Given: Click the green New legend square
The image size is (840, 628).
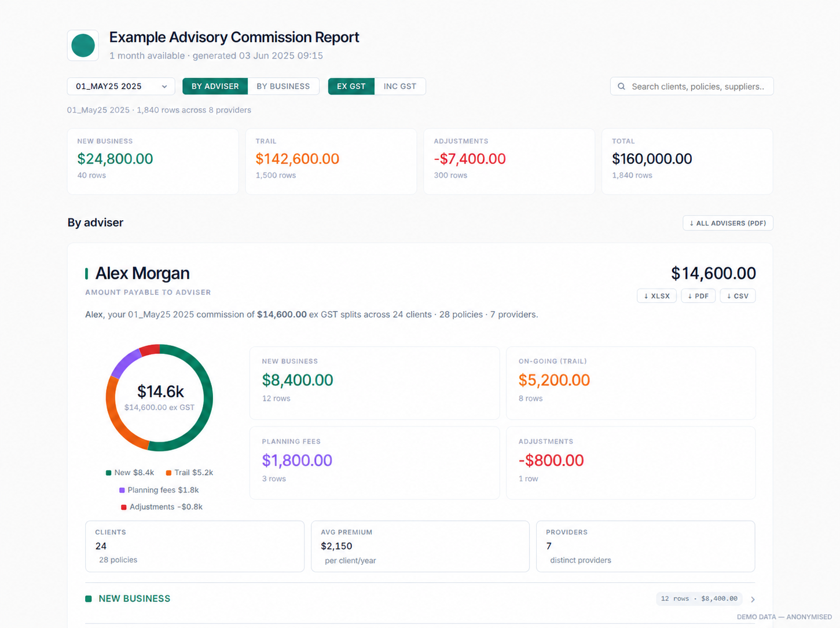Looking at the screenshot, I should click(x=108, y=473).
